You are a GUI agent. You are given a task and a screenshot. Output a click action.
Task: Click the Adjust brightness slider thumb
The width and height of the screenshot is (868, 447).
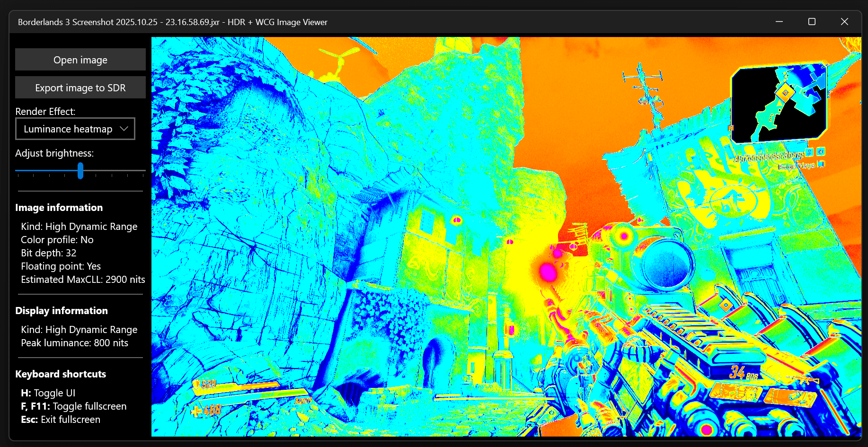click(x=80, y=171)
